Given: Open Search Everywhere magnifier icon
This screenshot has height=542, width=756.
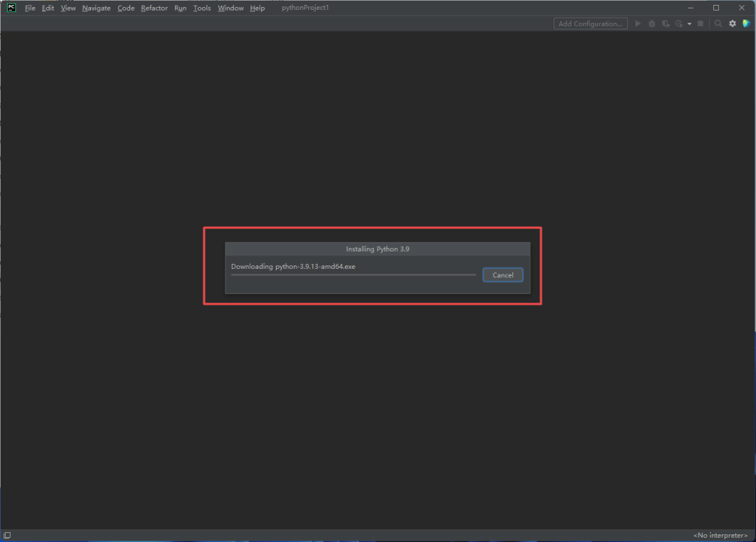Looking at the screenshot, I should (718, 24).
